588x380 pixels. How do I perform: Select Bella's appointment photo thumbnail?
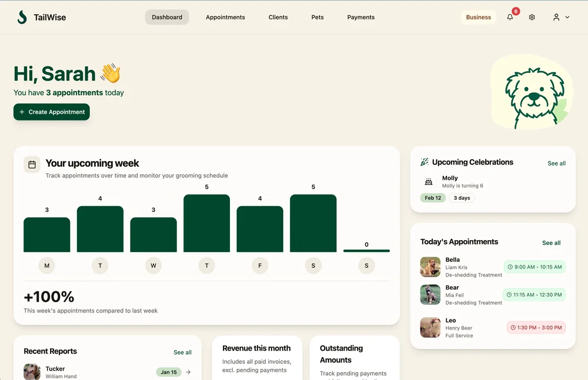[430, 267]
